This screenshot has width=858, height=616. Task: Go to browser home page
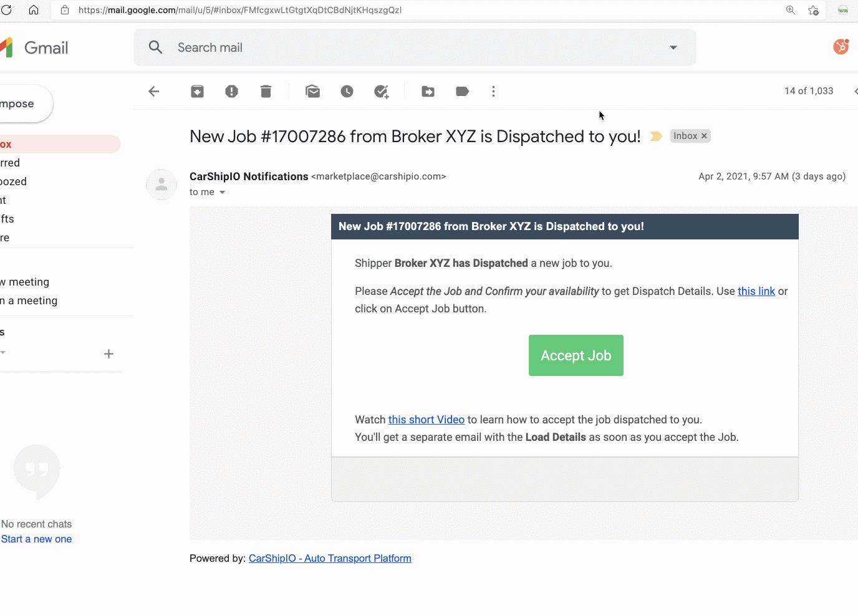tap(34, 9)
